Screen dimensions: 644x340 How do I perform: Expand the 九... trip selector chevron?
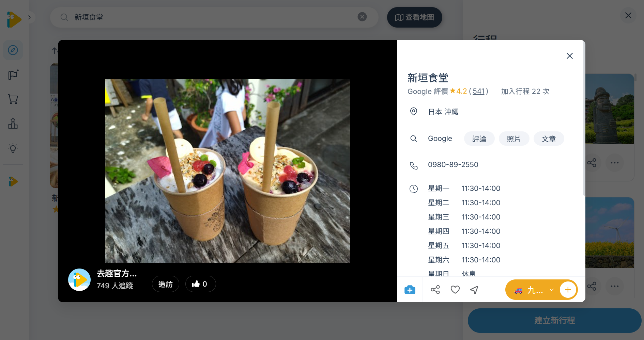(552, 290)
